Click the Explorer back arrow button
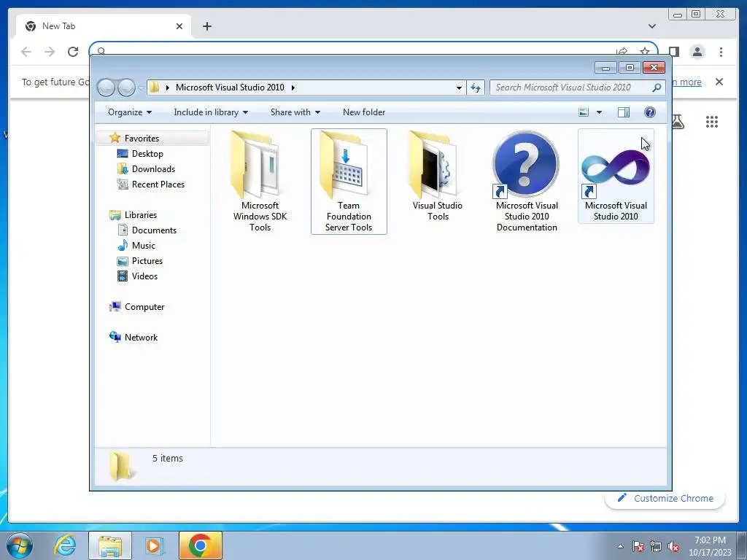The image size is (747, 560). click(x=107, y=87)
